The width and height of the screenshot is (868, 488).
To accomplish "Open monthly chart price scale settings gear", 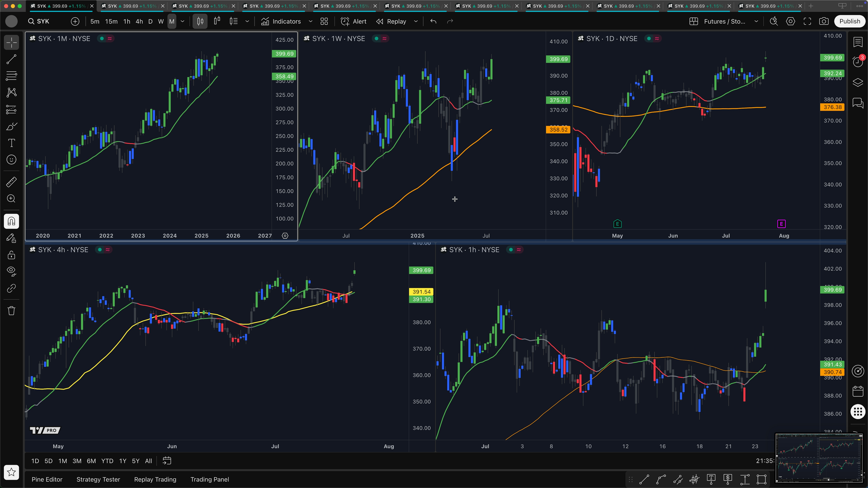I will pyautogui.click(x=285, y=236).
